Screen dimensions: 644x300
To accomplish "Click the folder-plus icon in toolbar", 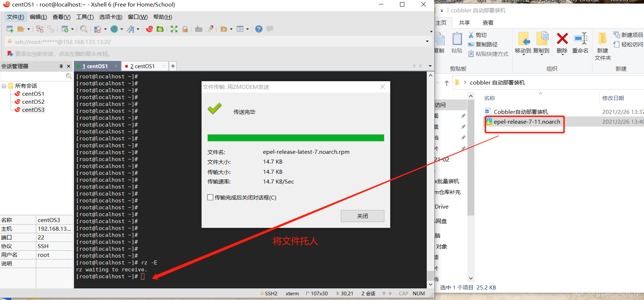I will (x=224, y=29).
